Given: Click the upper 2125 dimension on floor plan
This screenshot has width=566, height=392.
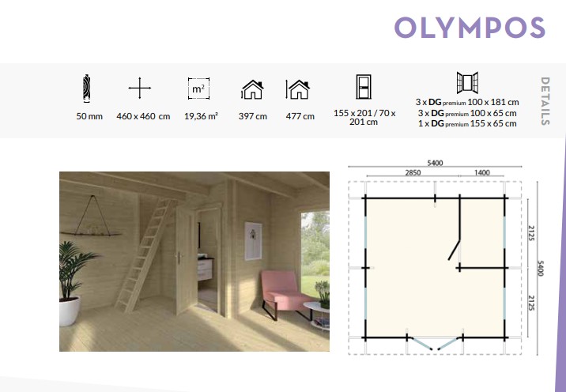Looking at the screenshot, I should click(531, 233).
